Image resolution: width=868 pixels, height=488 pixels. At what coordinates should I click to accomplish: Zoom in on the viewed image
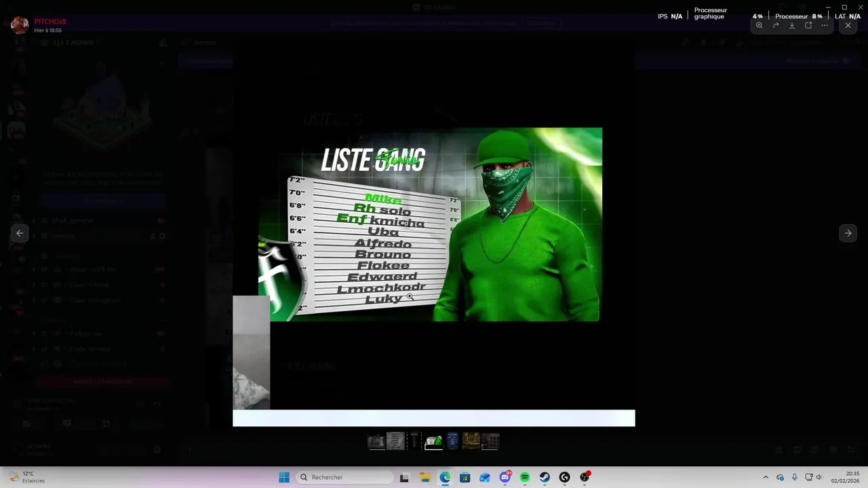[x=759, y=25]
